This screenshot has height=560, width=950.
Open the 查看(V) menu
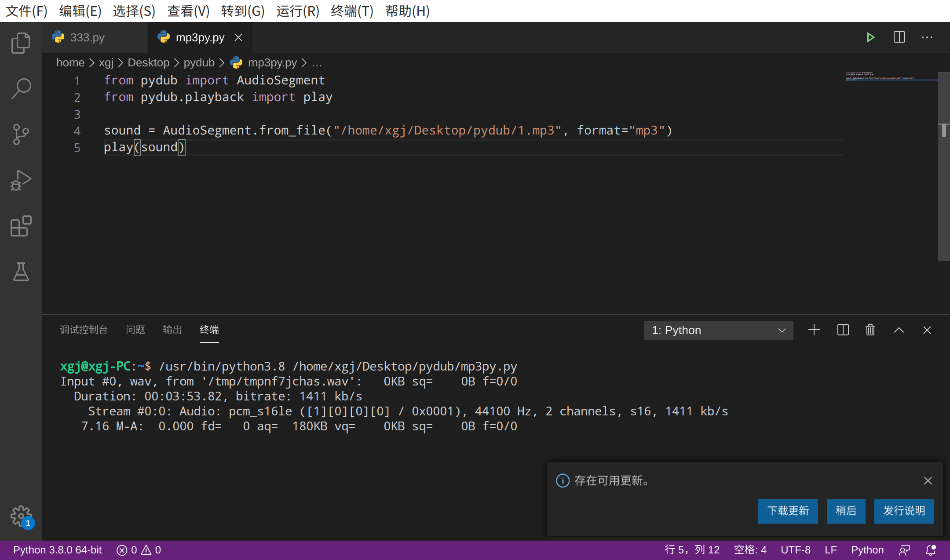coord(189,11)
